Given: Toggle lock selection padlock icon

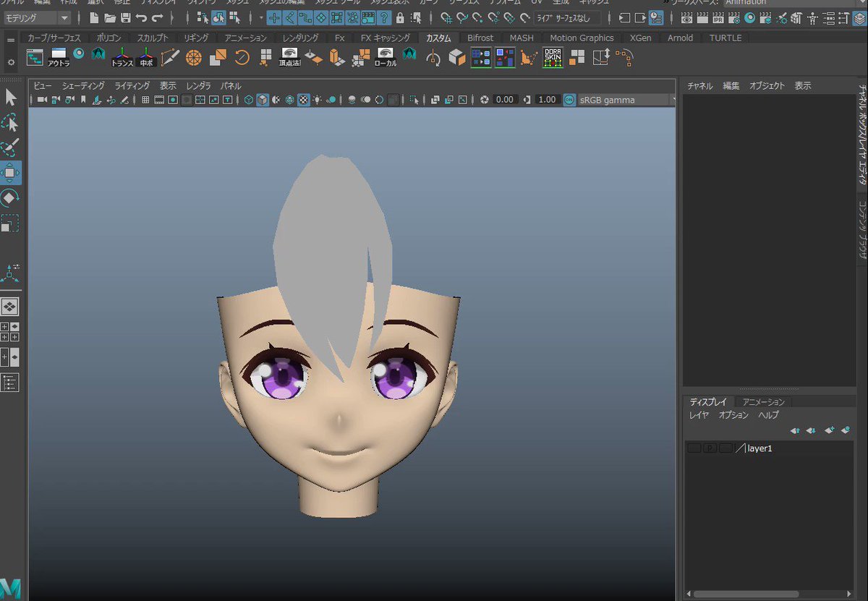Looking at the screenshot, I should [400, 17].
